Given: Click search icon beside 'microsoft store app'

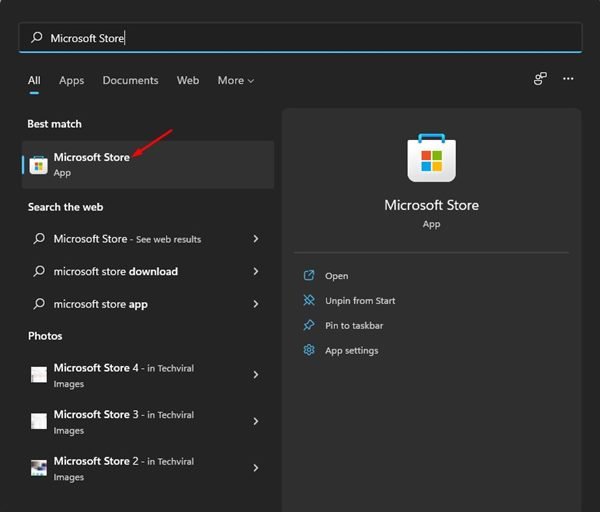Looking at the screenshot, I should coord(39,304).
